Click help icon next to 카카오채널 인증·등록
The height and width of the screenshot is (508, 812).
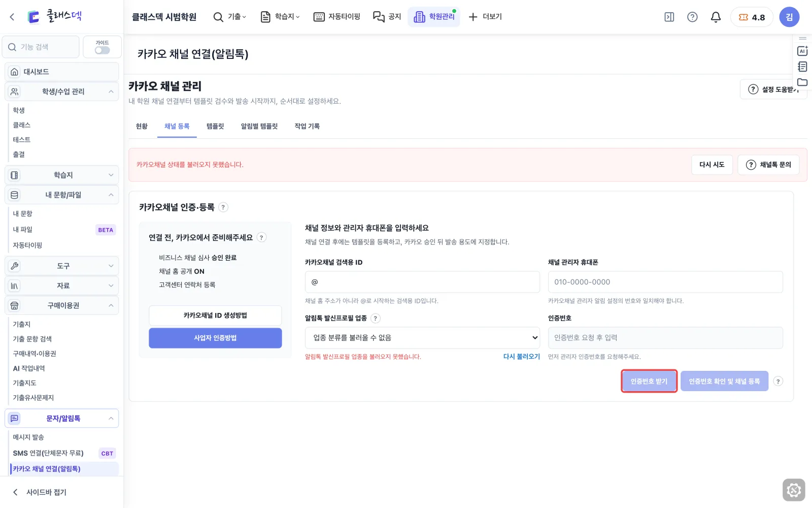[223, 207]
